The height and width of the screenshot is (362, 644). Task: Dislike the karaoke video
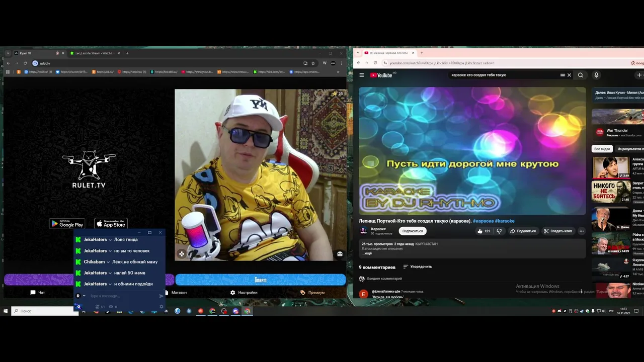pos(499,231)
